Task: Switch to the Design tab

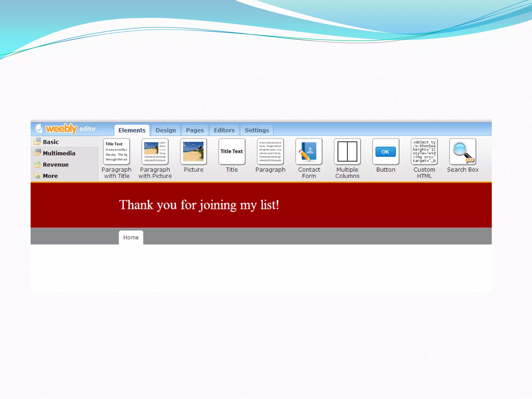Action: pyautogui.click(x=165, y=130)
